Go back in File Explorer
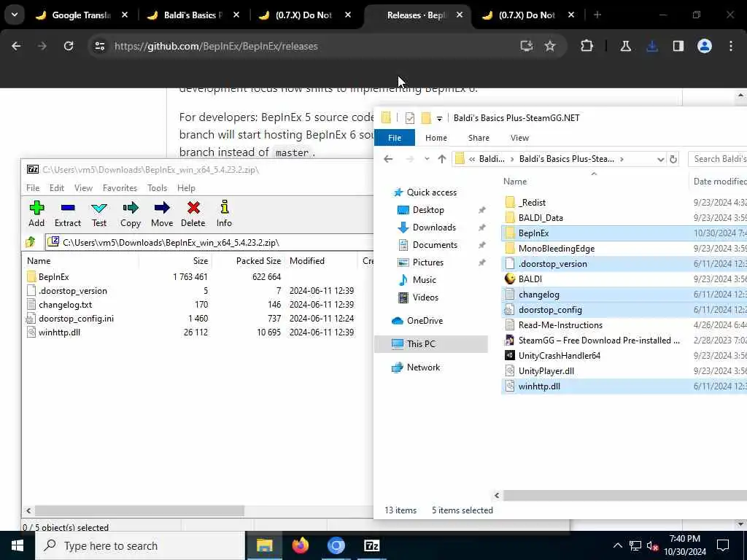This screenshot has width=747, height=560. pos(388,159)
